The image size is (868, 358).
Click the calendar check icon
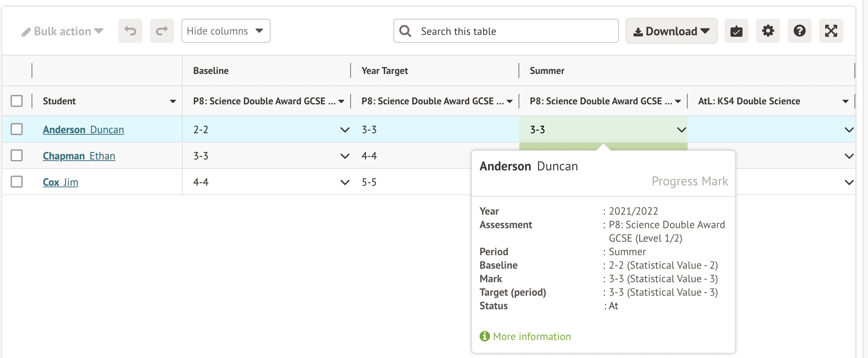[736, 31]
